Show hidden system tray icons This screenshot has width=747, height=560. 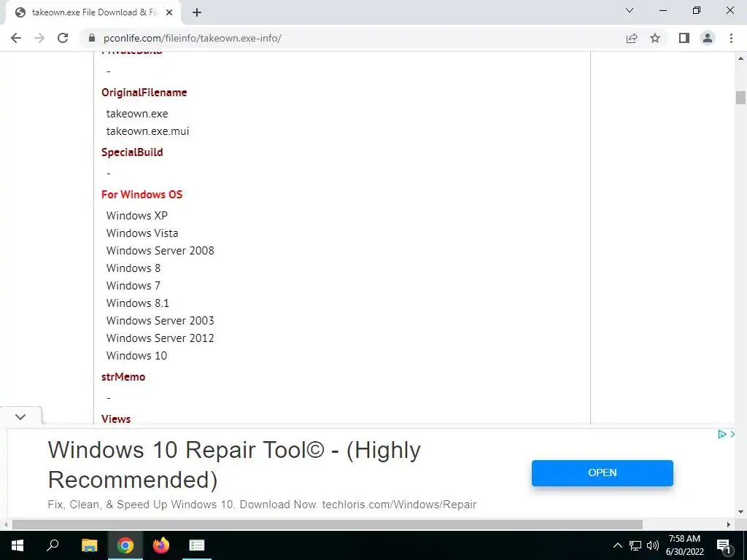617,545
